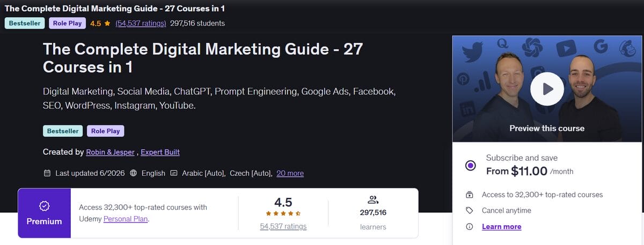Open (54,537 ratings) link in top bar

pyautogui.click(x=141, y=23)
